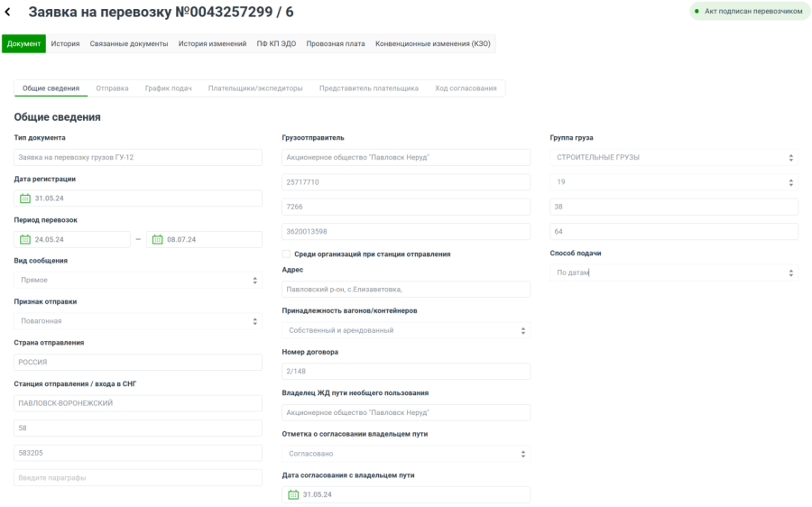This screenshot has height=507, width=812.
Task: Open the Провозная плата tab
Action: [x=336, y=43]
